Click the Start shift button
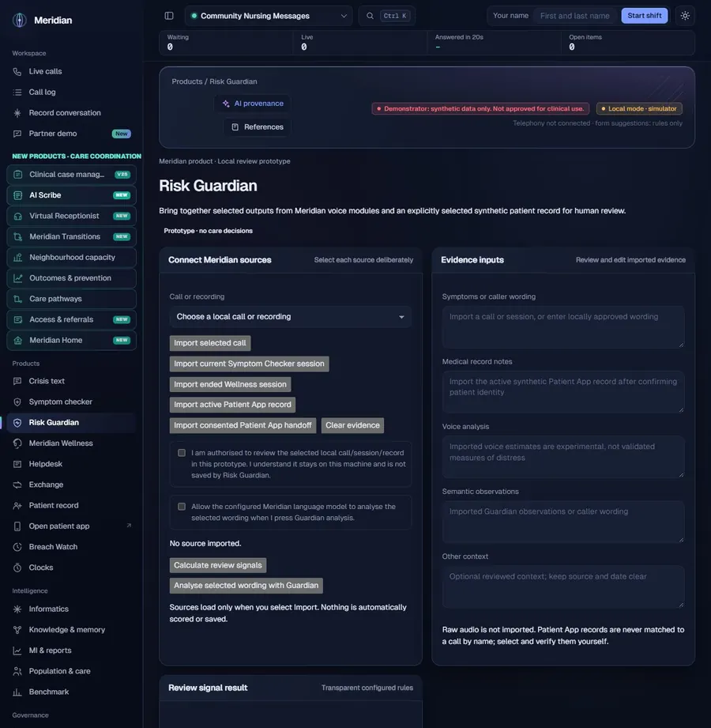Image resolution: width=711 pixels, height=728 pixels. coord(644,16)
